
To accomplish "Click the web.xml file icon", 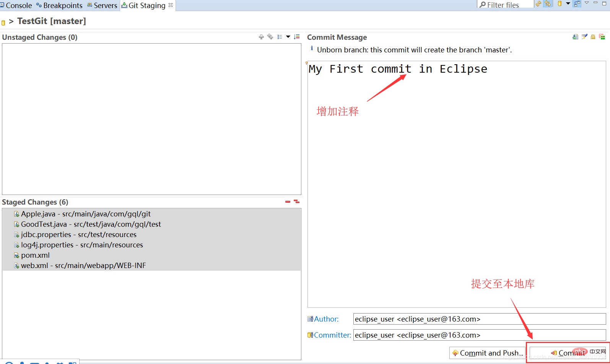I will tap(16, 266).
